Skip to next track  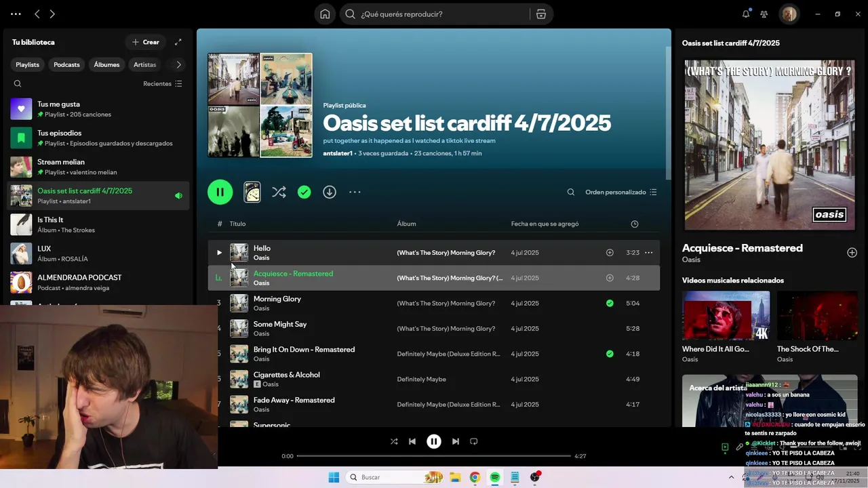456,441
